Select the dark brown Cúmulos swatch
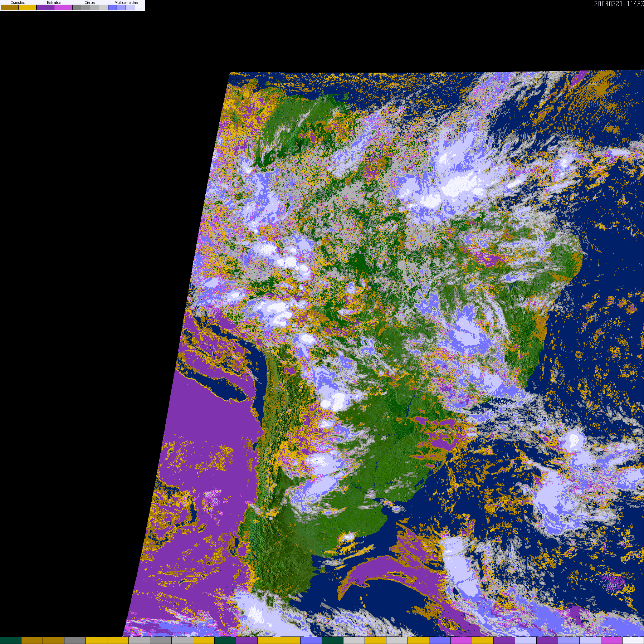The height and width of the screenshot is (644, 644). 10,8
